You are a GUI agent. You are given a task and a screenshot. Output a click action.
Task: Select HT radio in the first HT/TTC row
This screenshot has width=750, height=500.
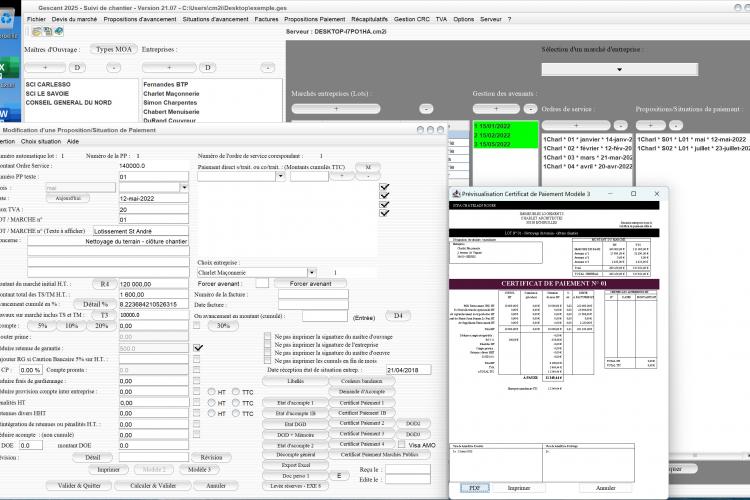coord(211,392)
